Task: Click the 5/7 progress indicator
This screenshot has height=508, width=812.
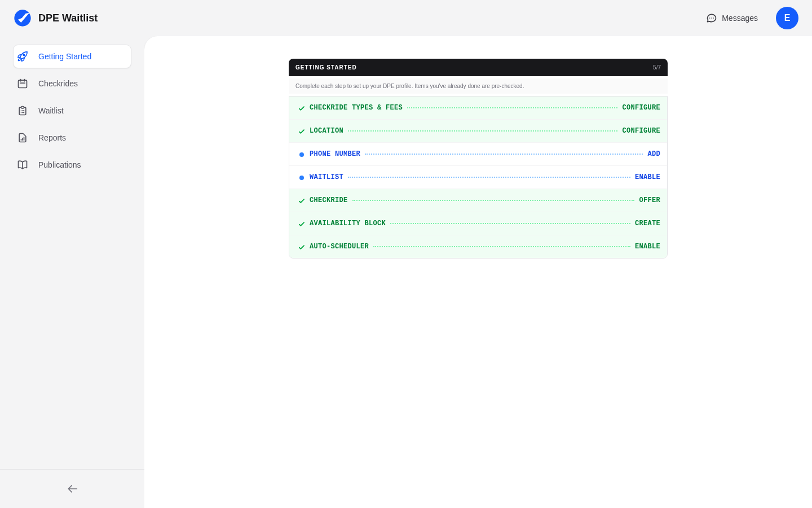Action: [x=656, y=67]
